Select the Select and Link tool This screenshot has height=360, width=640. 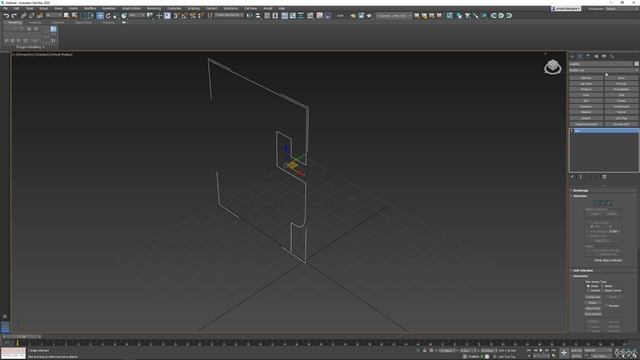point(23,16)
